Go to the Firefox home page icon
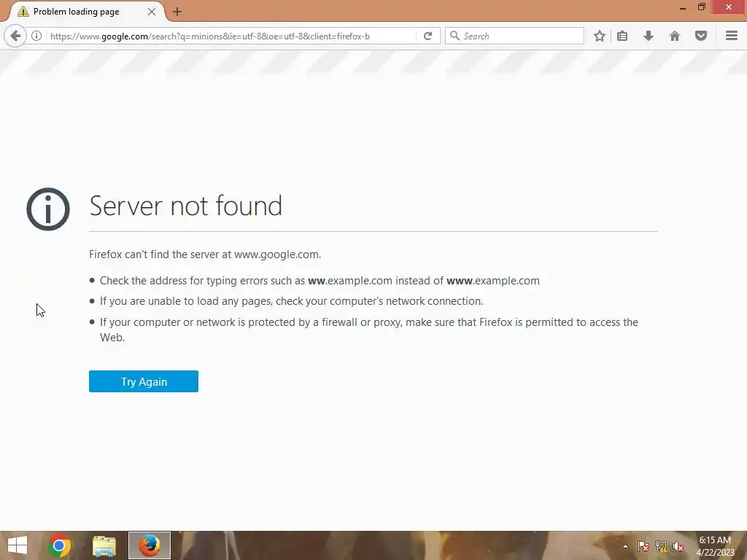This screenshot has width=747, height=560. [675, 36]
